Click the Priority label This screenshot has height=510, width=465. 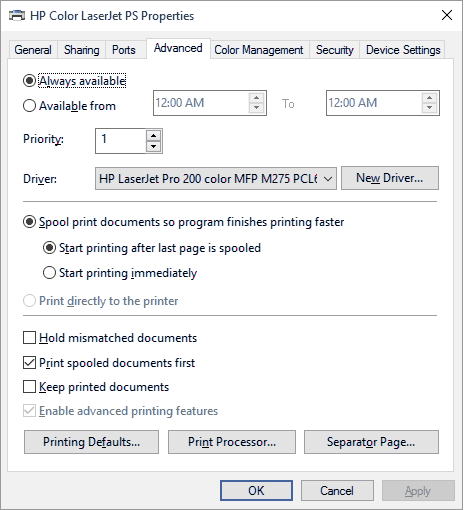(x=43, y=139)
